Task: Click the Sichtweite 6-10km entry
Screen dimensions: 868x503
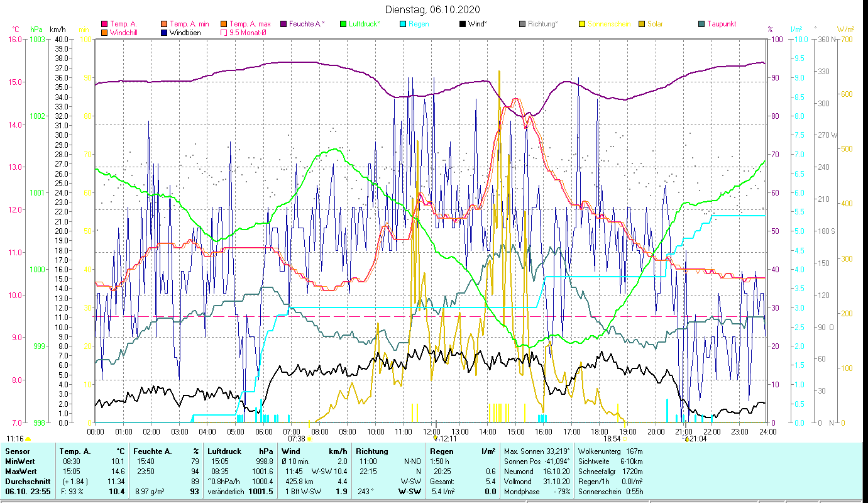Action: tap(610, 462)
